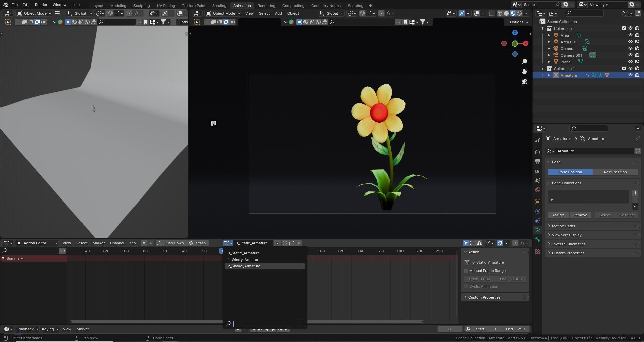The image size is (644, 342).
Task: Click End frame 250 field
Action: coord(515,329)
